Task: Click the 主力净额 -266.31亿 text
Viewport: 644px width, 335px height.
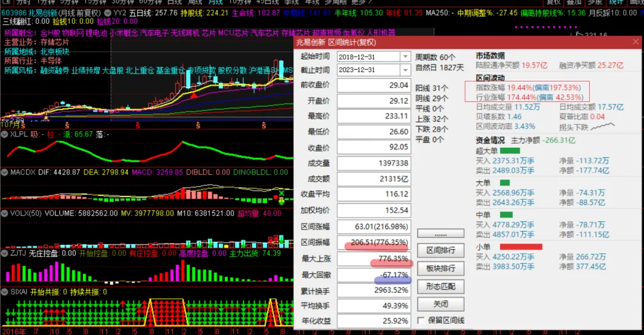Action: coord(543,141)
